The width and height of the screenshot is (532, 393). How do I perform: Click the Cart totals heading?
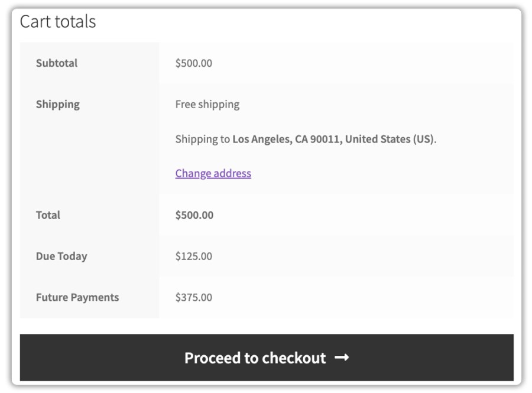click(58, 22)
